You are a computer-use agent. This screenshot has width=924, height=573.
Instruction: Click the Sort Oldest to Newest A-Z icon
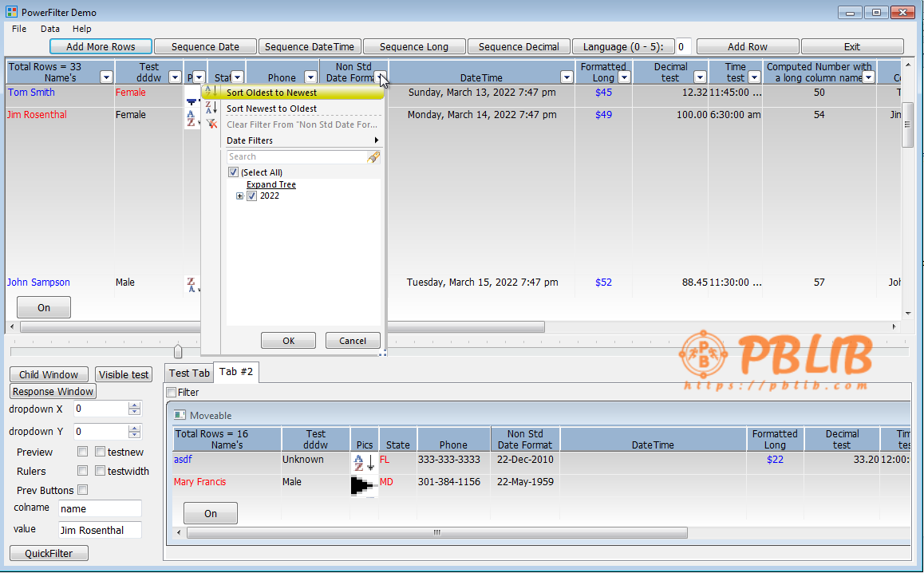(x=211, y=92)
